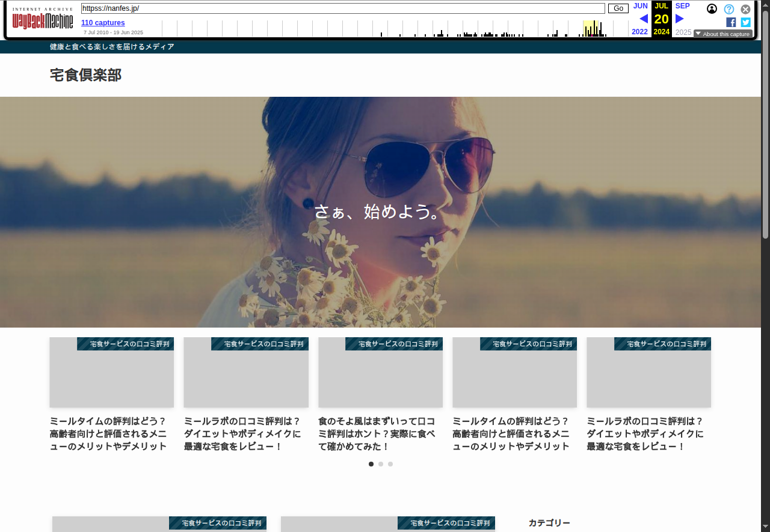
Task: Click the 宅食倶楽部 site title
Action: pyautogui.click(x=85, y=75)
